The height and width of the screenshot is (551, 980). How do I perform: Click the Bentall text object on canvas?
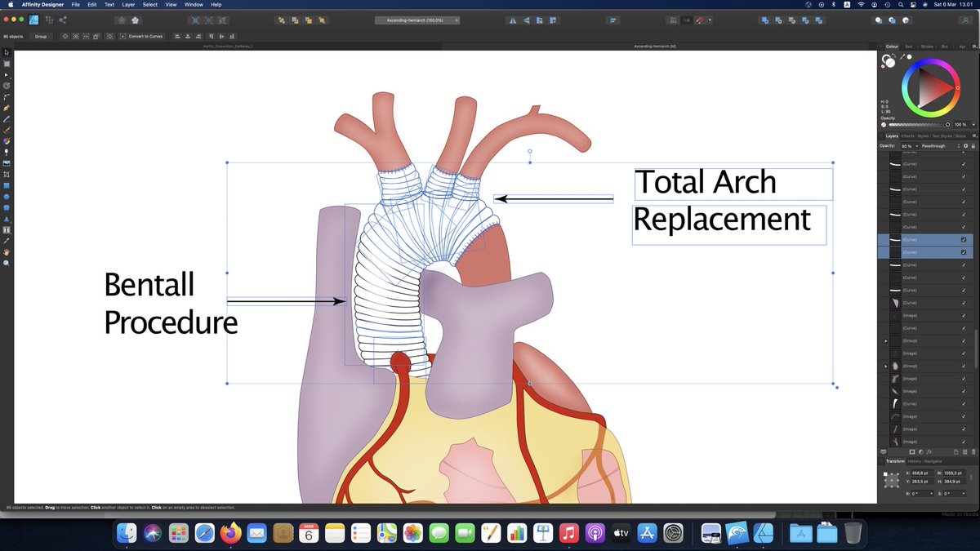pos(149,285)
